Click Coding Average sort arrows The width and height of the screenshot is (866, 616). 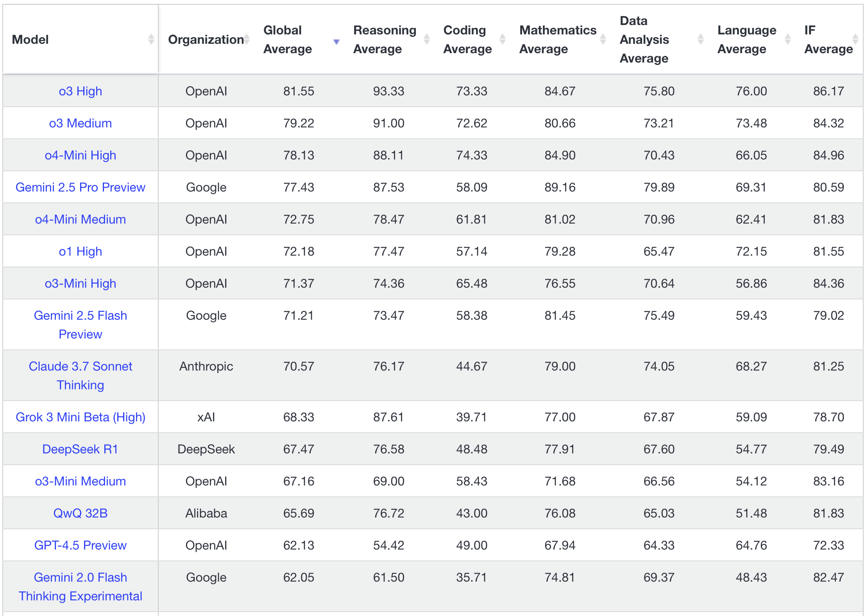[x=503, y=39]
